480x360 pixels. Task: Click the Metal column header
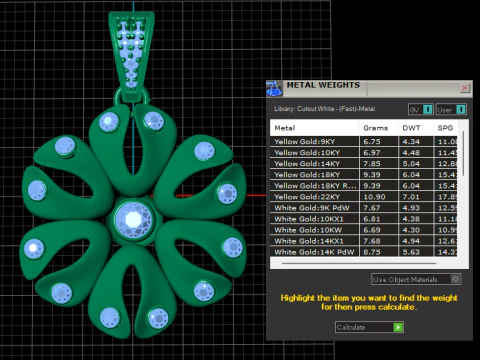314,128
